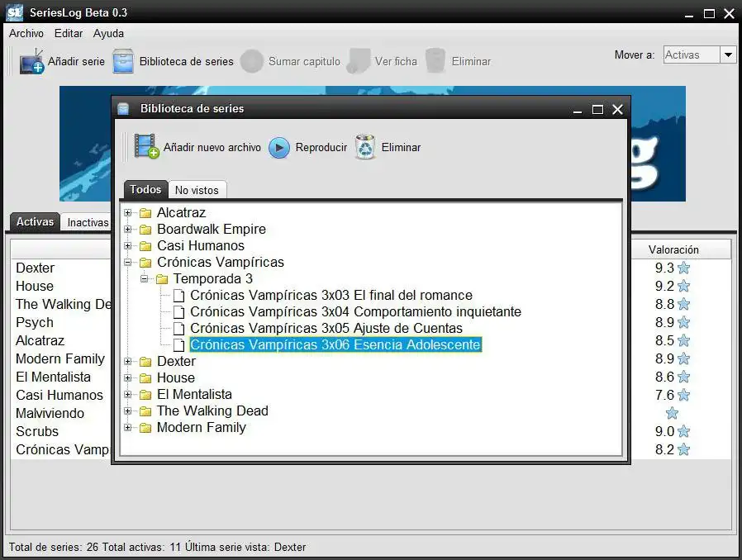The height and width of the screenshot is (560, 742).
Task: Click the Reproducir label
Action: (x=321, y=148)
